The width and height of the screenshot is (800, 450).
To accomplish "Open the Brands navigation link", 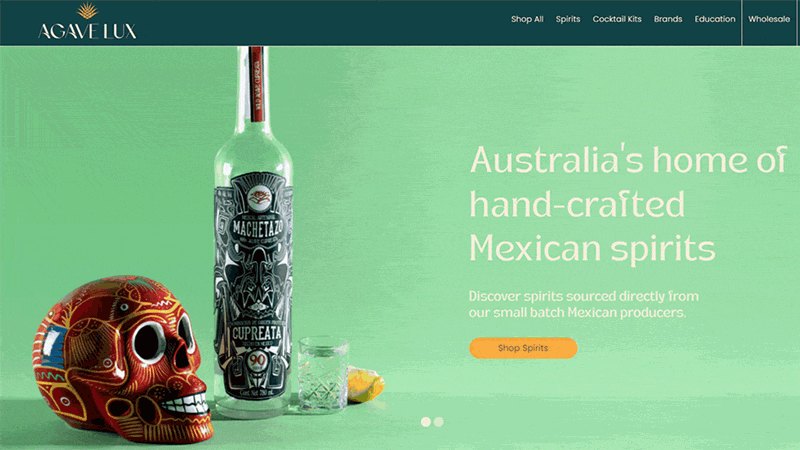I will pos(668,19).
